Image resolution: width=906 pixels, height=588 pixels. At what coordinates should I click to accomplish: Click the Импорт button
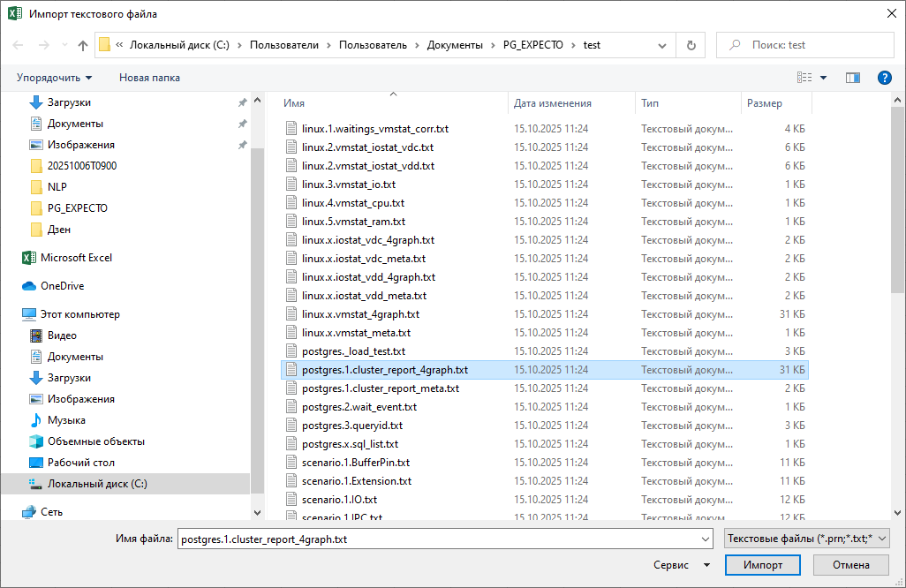pos(763,565)
